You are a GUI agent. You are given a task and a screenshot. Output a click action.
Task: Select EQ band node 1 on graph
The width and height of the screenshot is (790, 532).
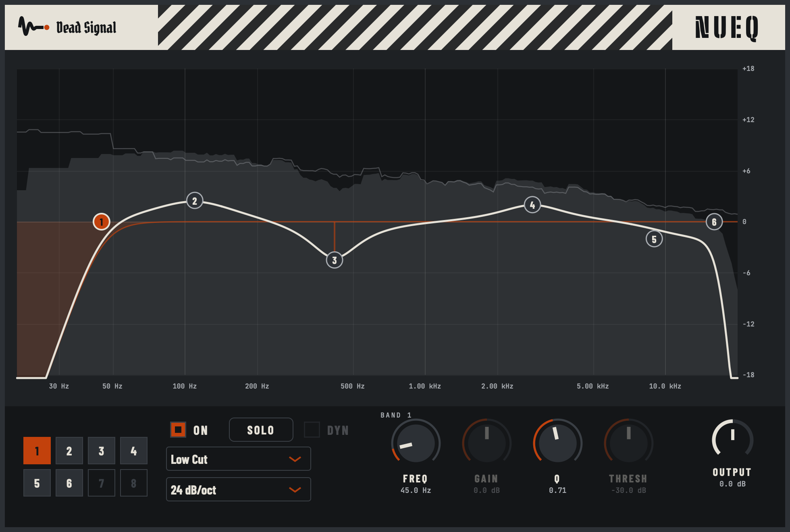point(102,222)
